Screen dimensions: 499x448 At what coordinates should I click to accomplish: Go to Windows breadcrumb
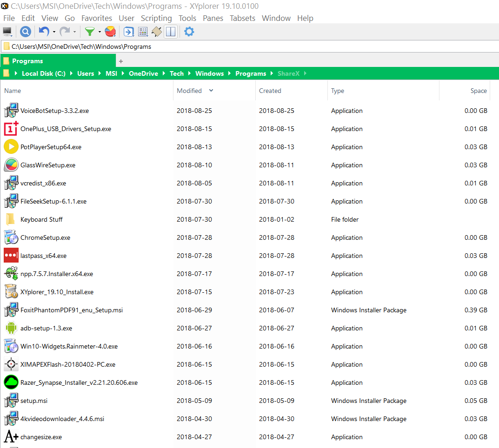(x=209, y=73)
